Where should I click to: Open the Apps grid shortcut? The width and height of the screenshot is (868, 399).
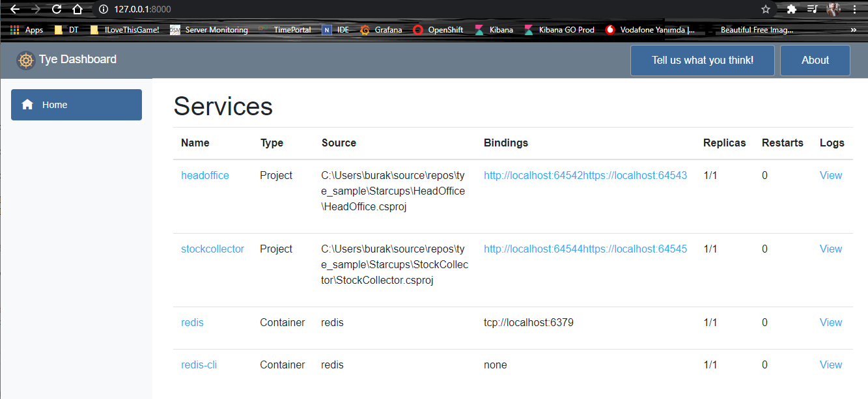[x=27, y=30]
